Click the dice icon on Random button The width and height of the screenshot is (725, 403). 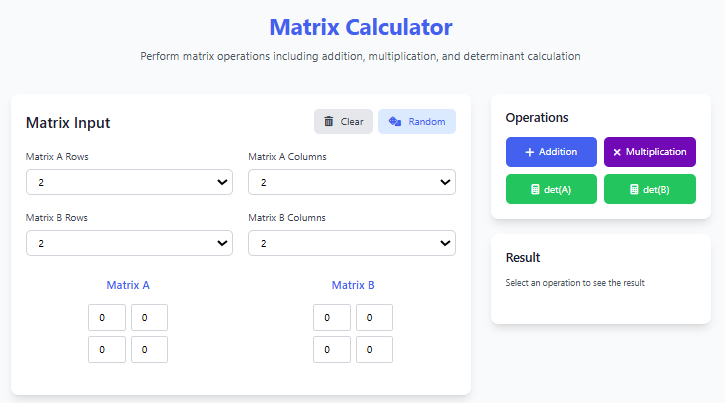[395, 122]
